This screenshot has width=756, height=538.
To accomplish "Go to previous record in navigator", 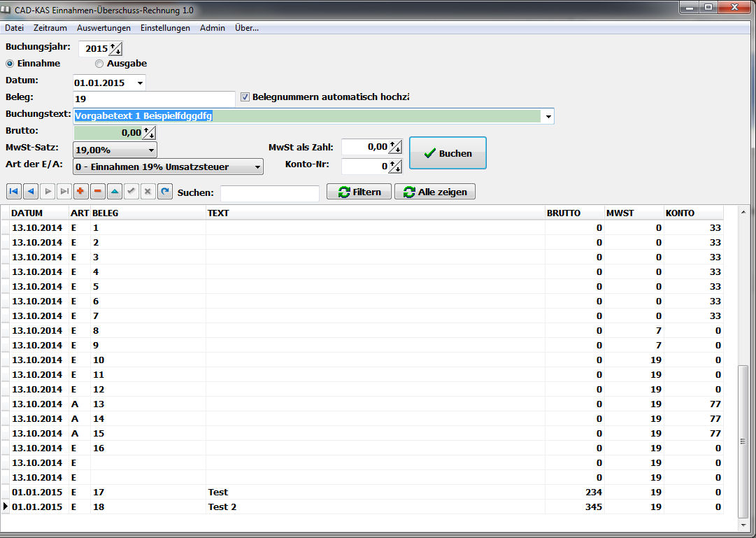I will click(x=31, y=192).
